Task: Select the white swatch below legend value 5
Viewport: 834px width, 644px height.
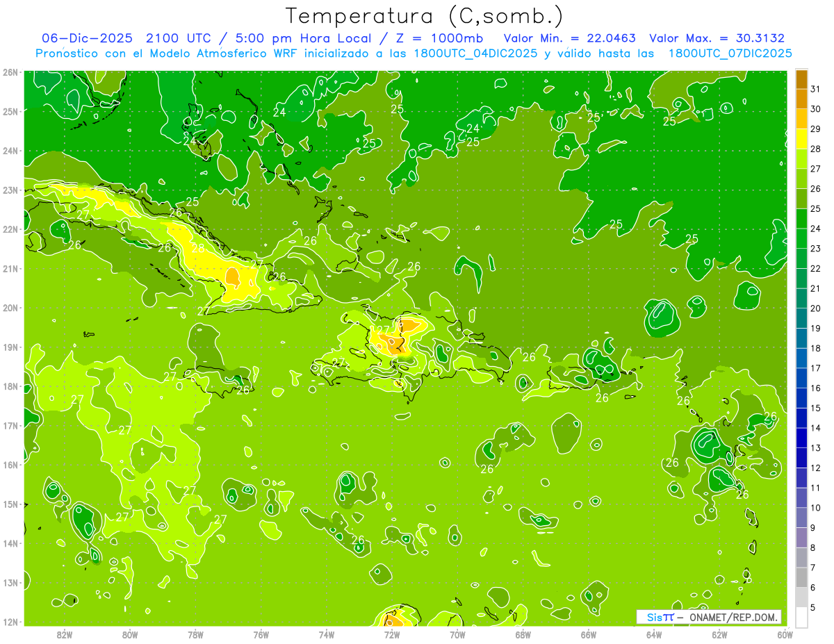Action: (x=801, y=617)
